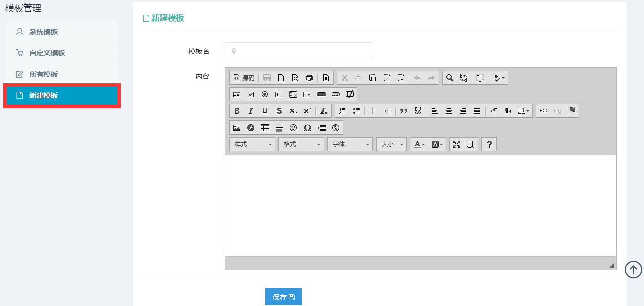Insert a link using the chain icon
Image resolution: width=644 pixels, height=306 pixels.
coord(544,111)
